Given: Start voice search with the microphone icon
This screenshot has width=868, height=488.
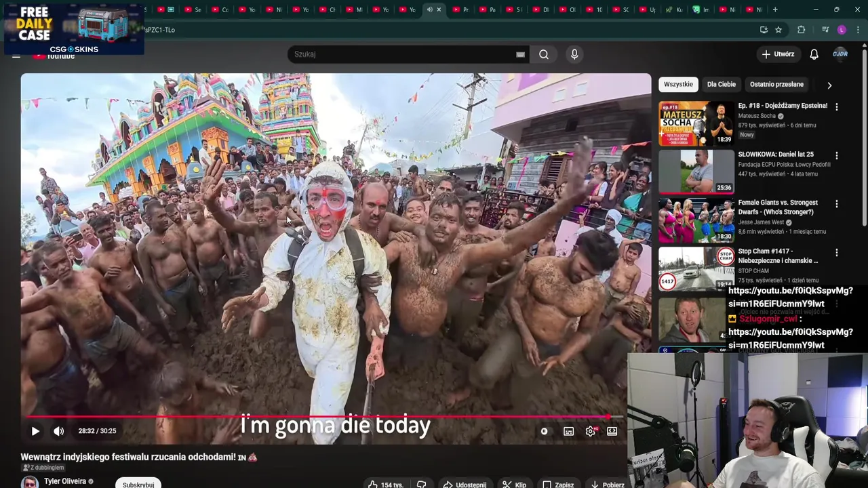Looking at the screenshot, I should [x=574, y=54].
